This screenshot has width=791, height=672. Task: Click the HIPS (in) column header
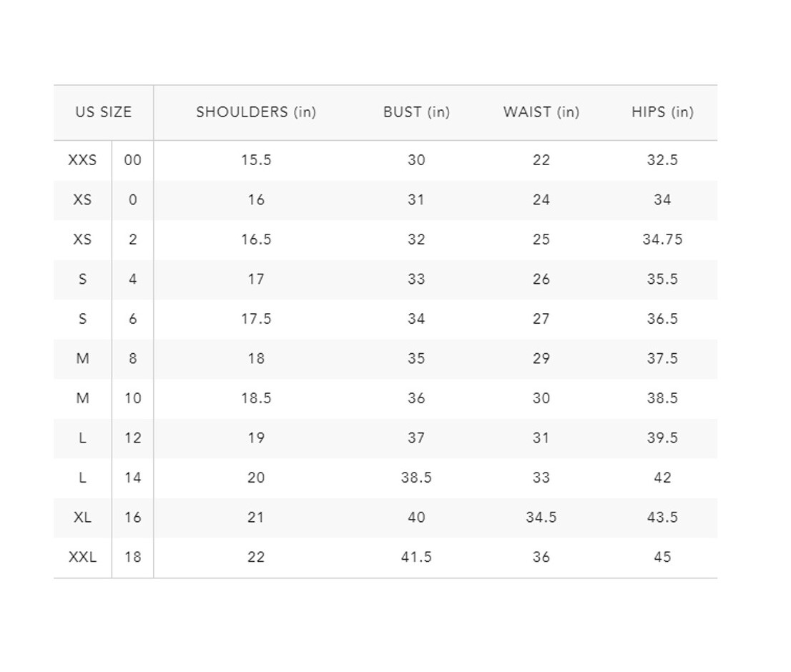[x=662, y=112]
